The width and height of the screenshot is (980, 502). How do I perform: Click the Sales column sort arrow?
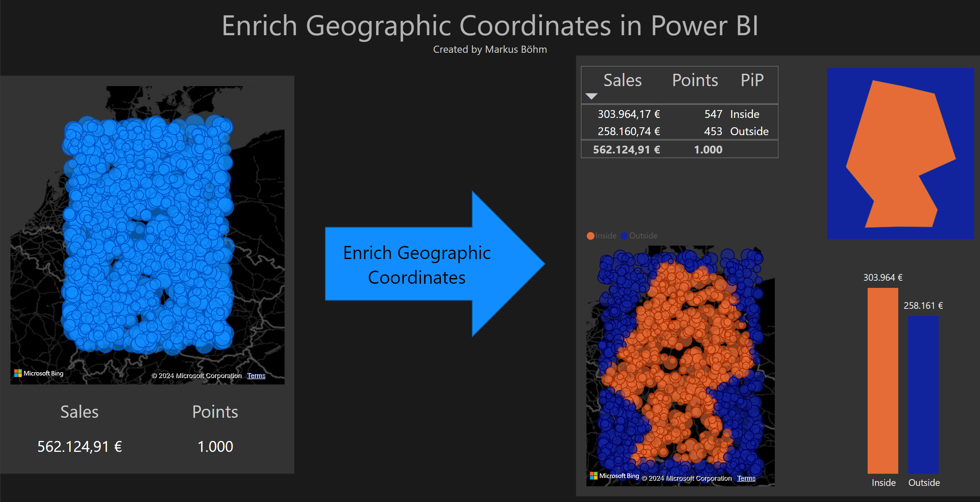591,96
